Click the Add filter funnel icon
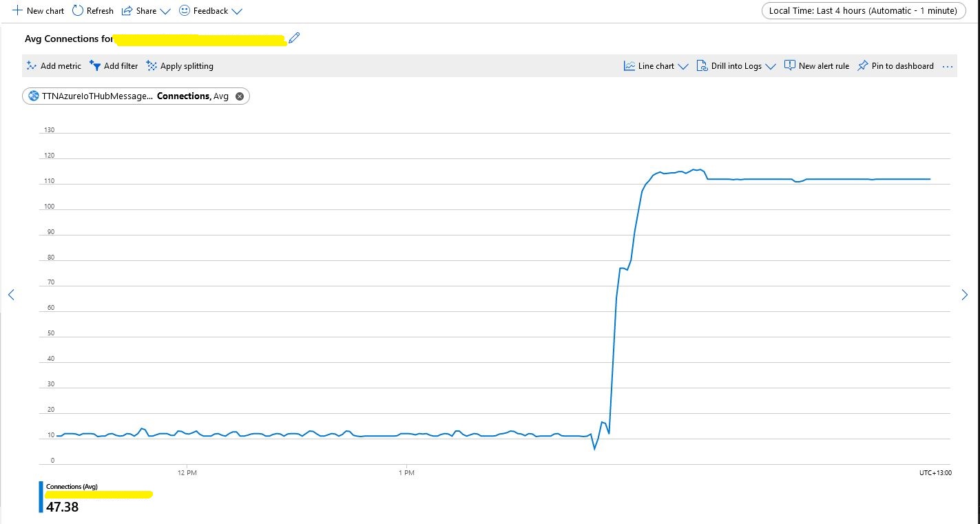The image size is (980, 524). pos(95,66)
